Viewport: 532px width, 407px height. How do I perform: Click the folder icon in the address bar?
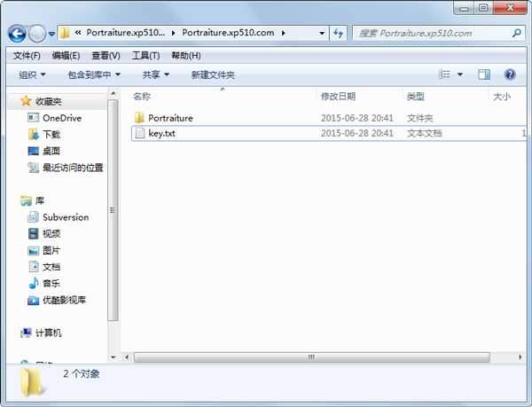point(65,33)
